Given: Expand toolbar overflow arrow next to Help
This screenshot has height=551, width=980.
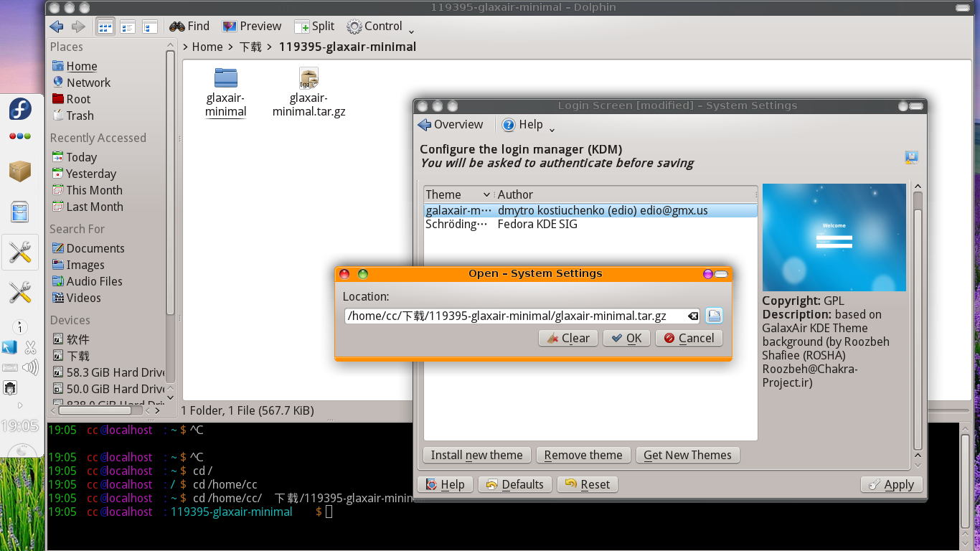Looking at the screenshot, I should pos(552,129).
